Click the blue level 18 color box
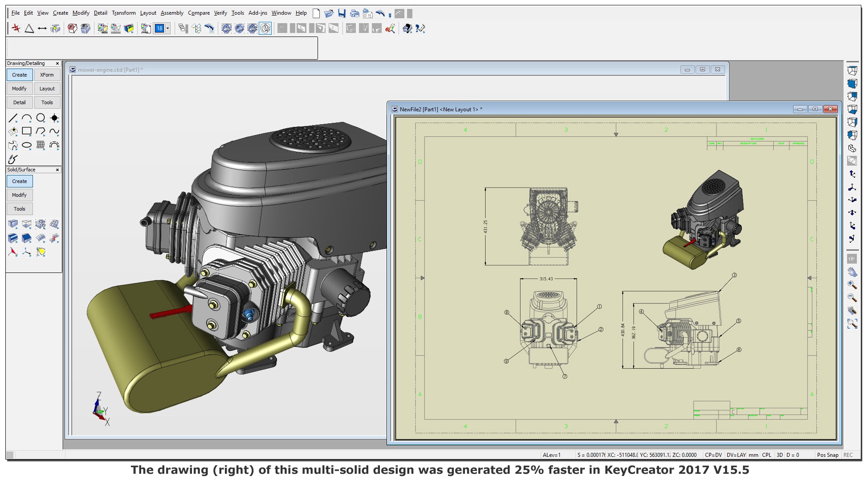The image size is (868, 480). pos(159,29)
